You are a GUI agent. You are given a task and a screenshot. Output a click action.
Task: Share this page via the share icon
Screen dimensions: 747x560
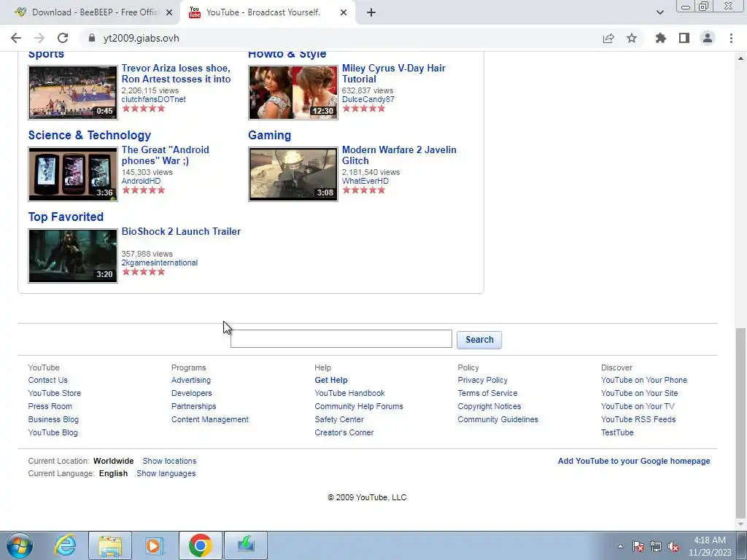point(608,38)
